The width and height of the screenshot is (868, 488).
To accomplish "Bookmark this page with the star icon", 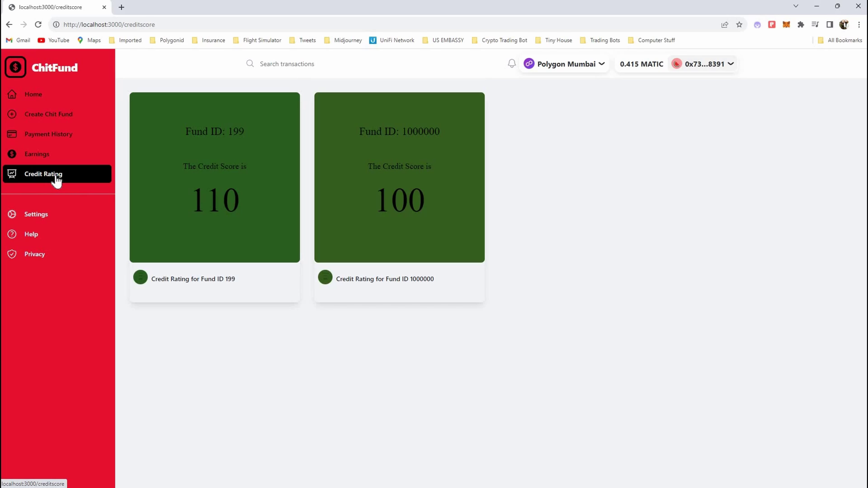I will pyautogui.click(x=739, y=24).
